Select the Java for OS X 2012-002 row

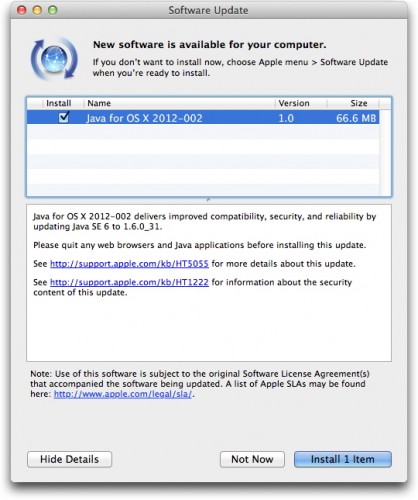(203, 118)
